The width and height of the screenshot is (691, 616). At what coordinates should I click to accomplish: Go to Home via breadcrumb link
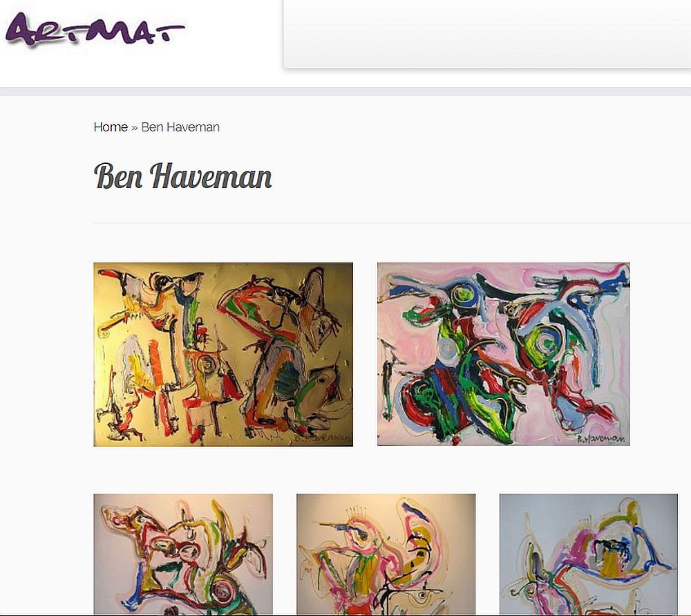click(111, 127)
